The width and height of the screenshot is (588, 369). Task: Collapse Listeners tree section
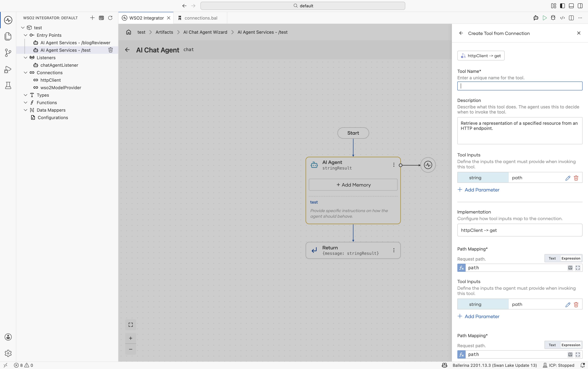coord(25,58)
